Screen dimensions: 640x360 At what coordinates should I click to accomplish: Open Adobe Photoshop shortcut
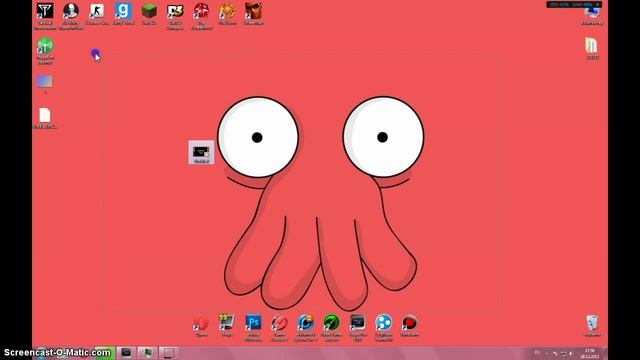(253, 328)
